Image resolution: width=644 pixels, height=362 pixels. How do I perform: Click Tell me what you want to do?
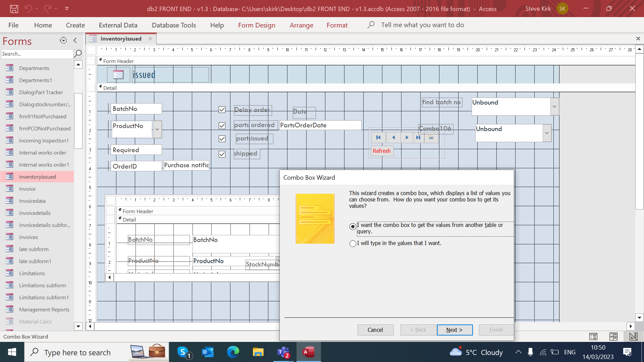tap(422, 25)
